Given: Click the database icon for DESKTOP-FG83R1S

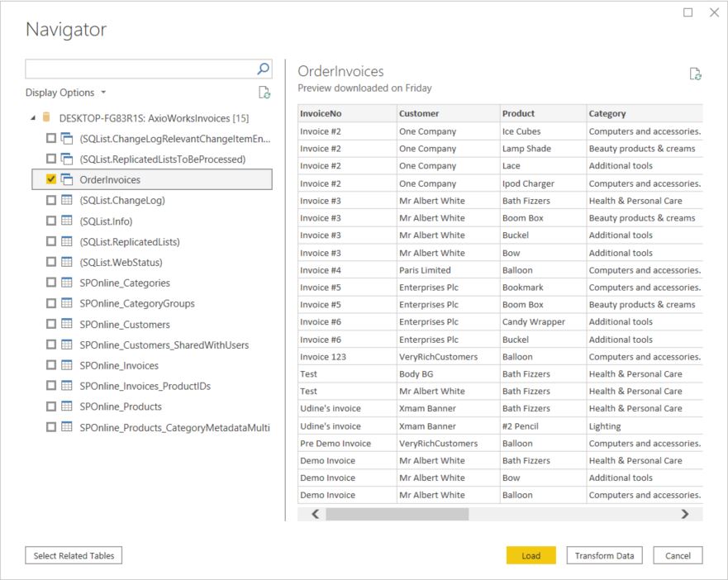Looking at the screenshot, I should coord(47,117).
